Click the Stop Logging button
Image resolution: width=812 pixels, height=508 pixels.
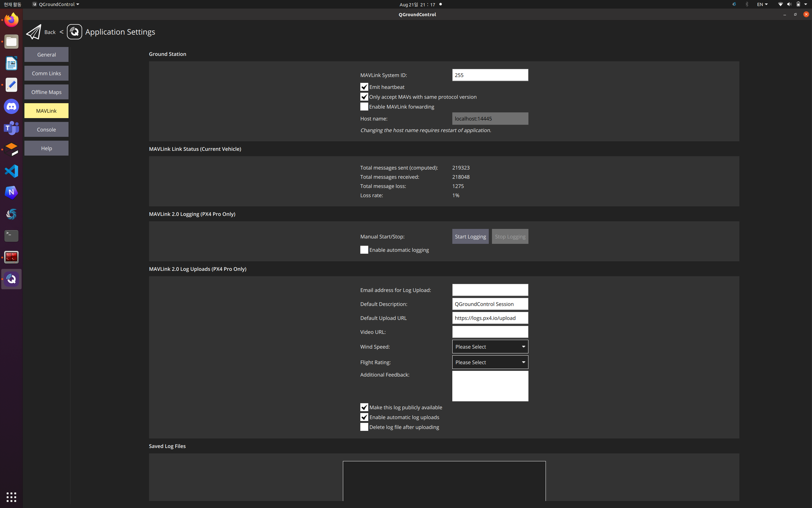(x=510, y=237)
